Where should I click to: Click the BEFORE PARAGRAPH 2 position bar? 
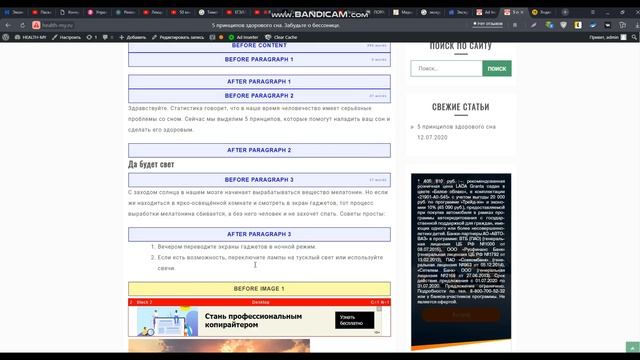[x=259, y=96]
